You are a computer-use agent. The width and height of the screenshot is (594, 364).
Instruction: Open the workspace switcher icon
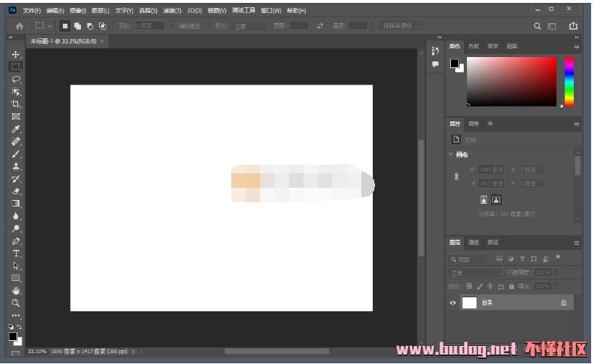(x=551, y=26)
